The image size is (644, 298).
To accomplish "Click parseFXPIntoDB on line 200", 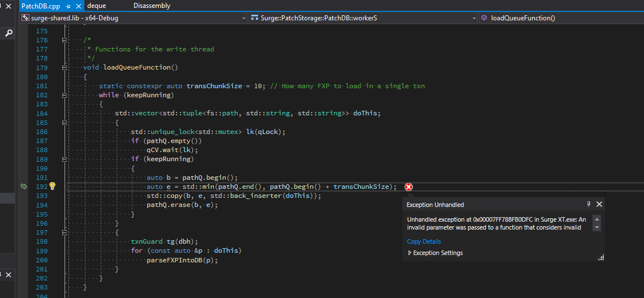I will coord(174,260).
